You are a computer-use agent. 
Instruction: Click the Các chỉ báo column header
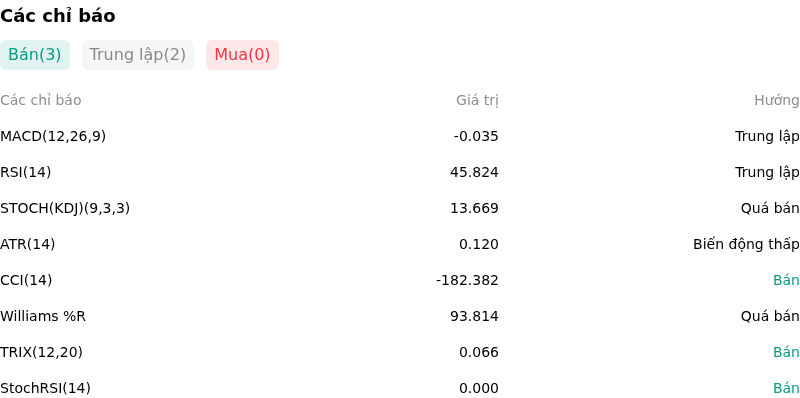(x=41, y=101)
